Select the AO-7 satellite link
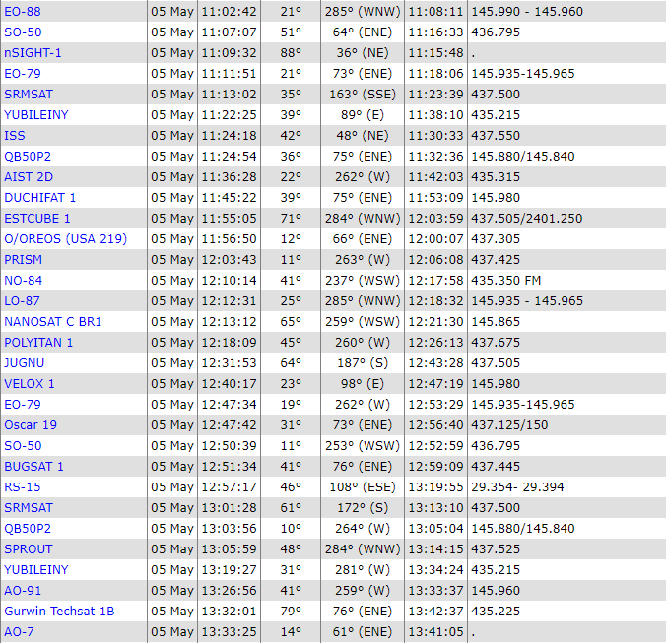This screenshot has height=644, width=666. 19,631
